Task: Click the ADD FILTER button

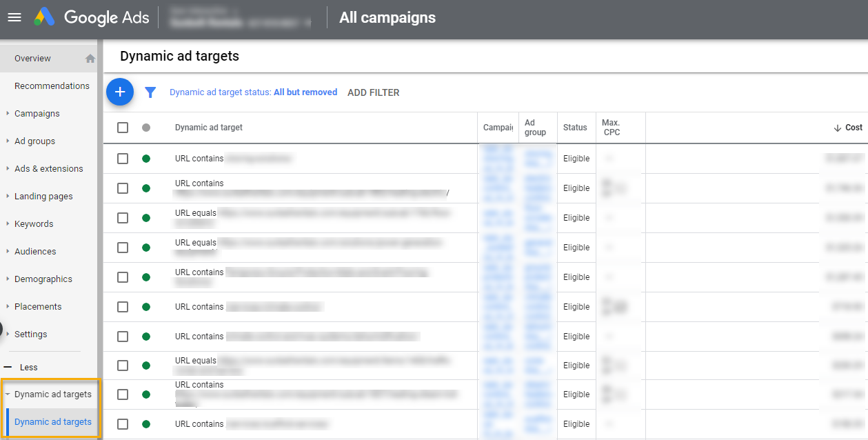Action: pyautogui.click(x=373, y=92)
